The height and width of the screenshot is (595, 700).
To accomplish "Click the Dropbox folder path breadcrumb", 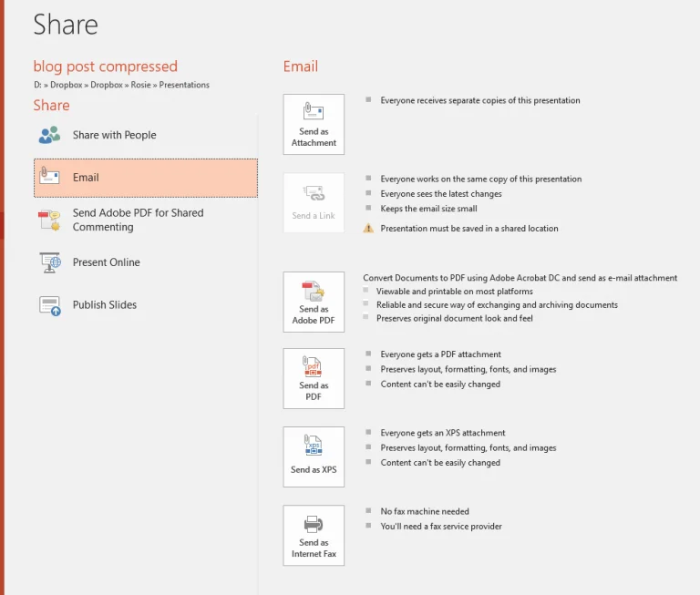I will pyautogui.click(x=120, y=85).
